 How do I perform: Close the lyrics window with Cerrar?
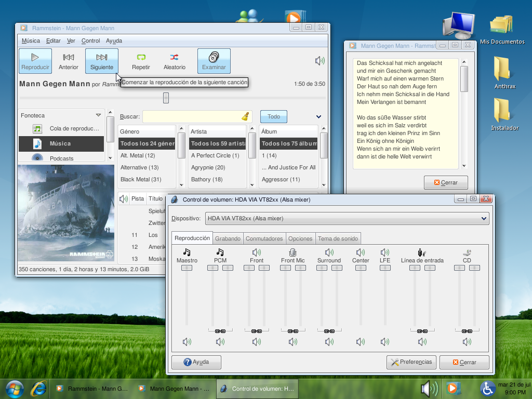pos(446,182)
